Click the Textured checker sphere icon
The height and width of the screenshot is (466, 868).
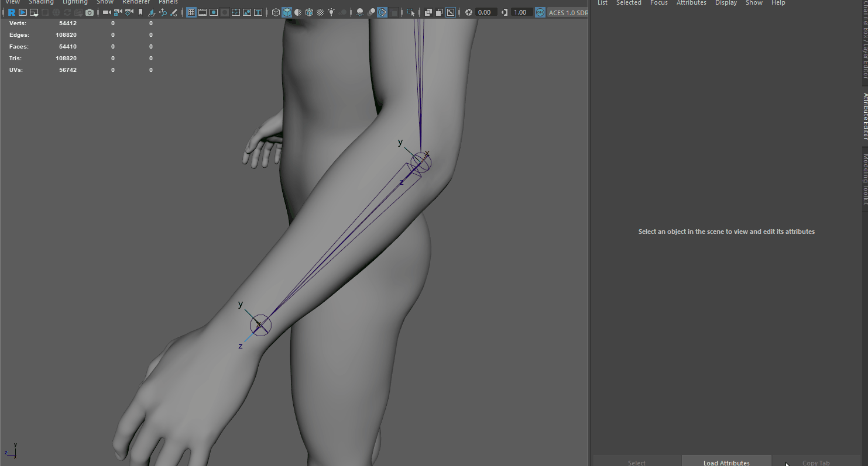321,12
